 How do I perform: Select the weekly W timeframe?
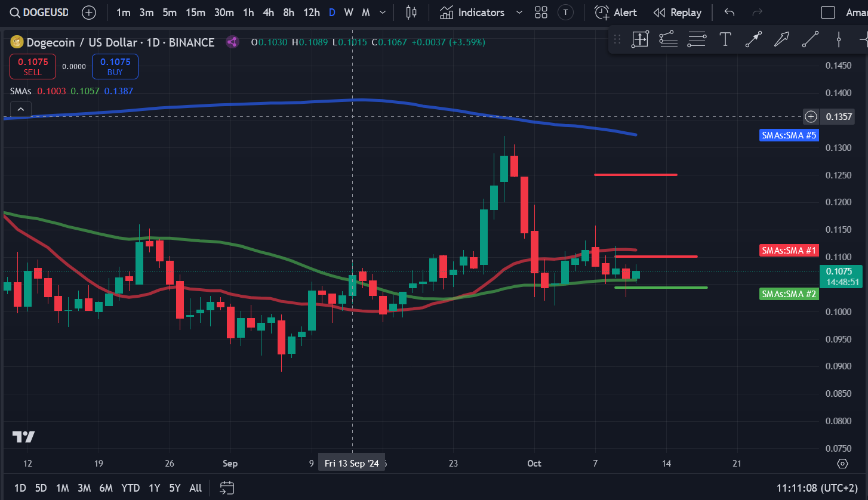coord(349,13)
